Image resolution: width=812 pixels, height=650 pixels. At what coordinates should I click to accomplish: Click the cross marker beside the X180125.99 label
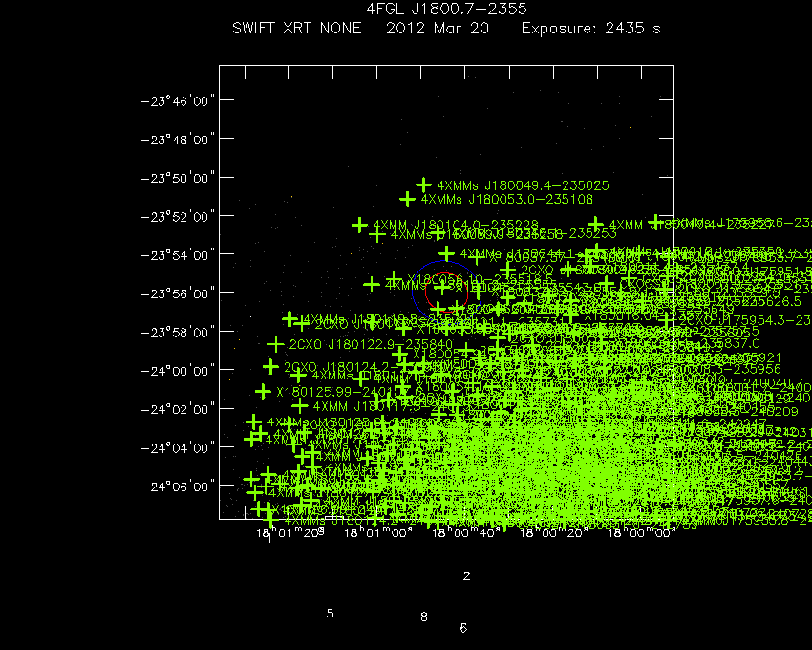tap(263, 391)
